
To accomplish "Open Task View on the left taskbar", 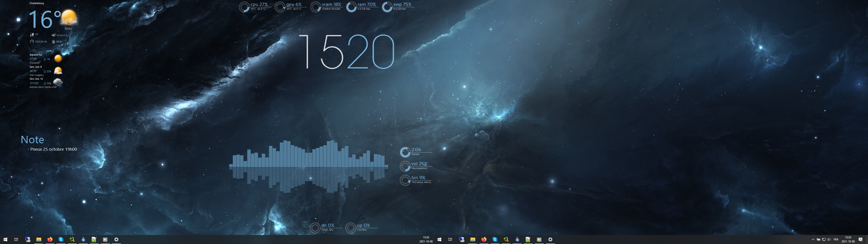I will pos(16,239).
